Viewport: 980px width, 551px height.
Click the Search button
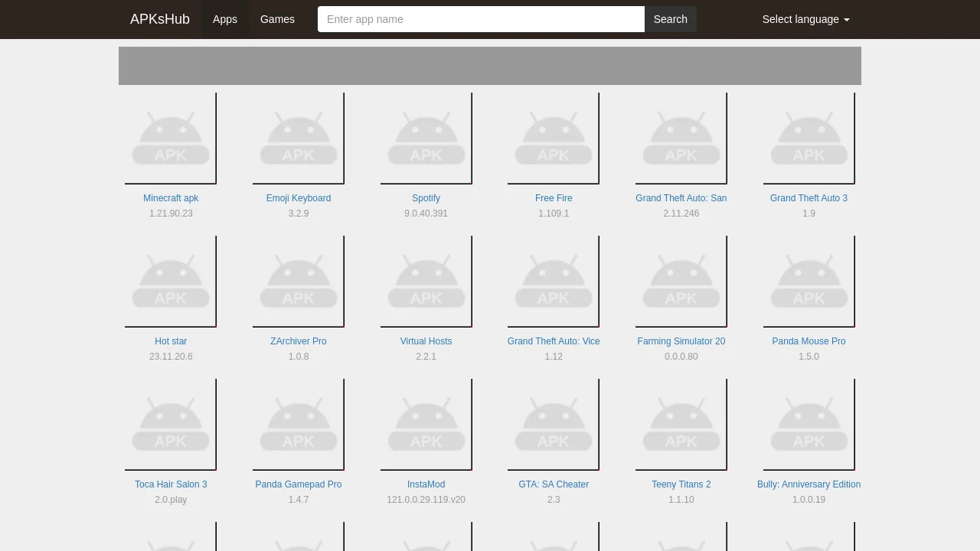click(671, 19)
